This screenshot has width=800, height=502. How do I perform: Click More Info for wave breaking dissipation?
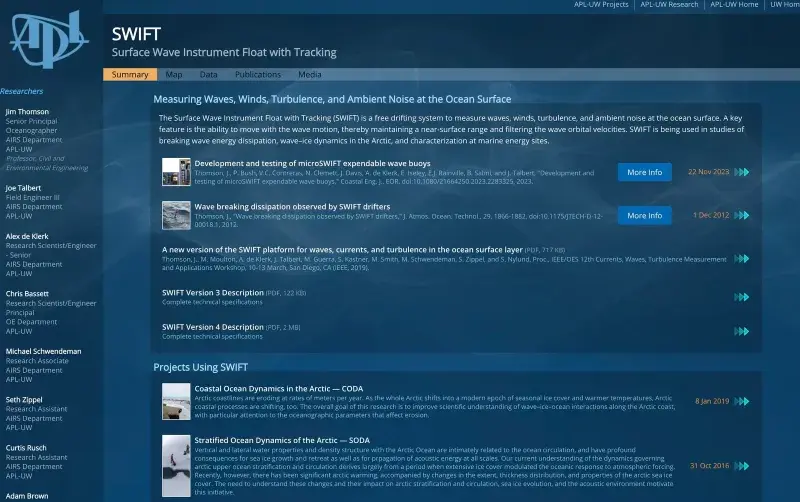coord(644,215)
